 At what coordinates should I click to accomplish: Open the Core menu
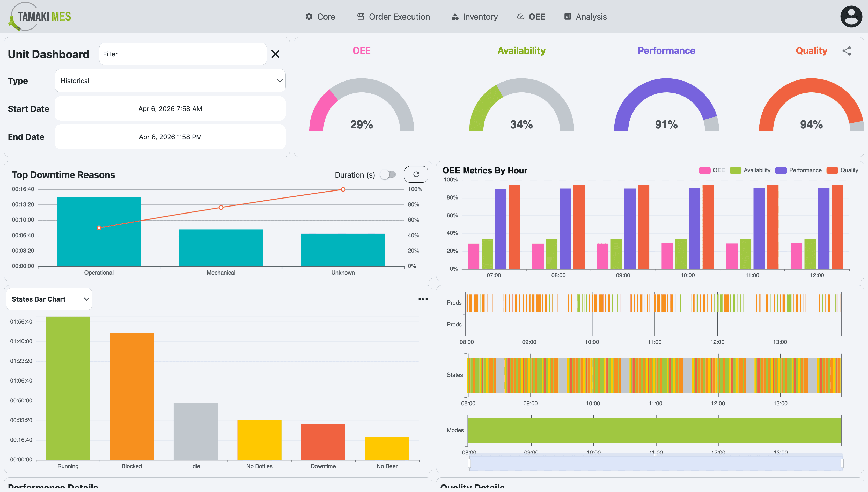pyautogui.click(x=320, y=17)
